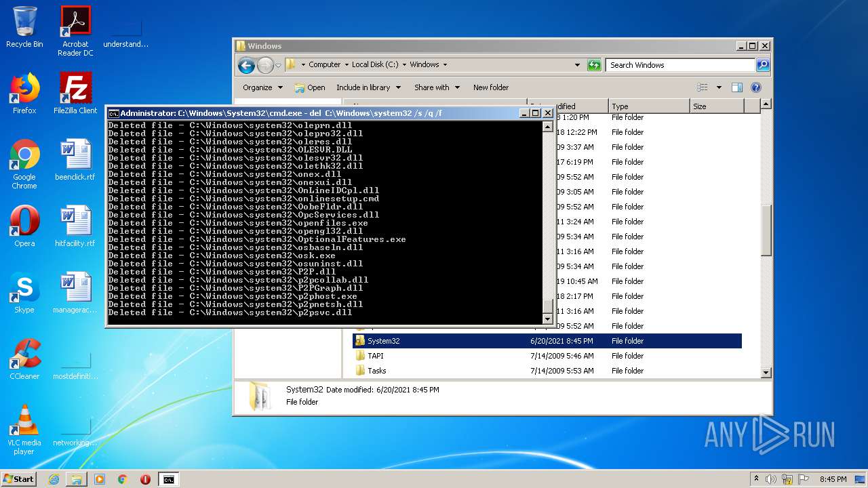Click Local Disk (C:) breadcrumb

click(375, 65)
